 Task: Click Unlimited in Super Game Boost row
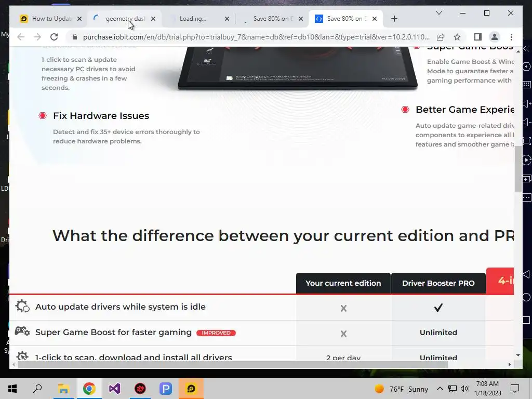[438, 332]
